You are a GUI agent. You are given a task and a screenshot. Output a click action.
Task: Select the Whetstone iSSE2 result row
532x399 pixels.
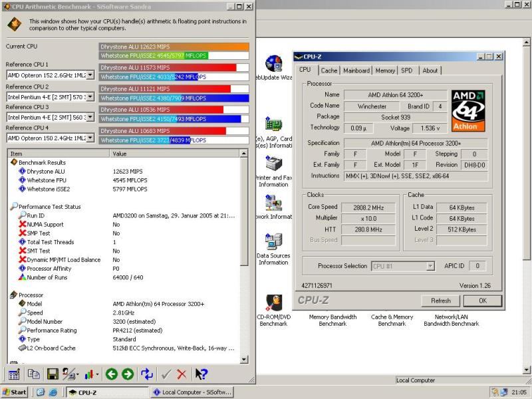coord(124,189)
